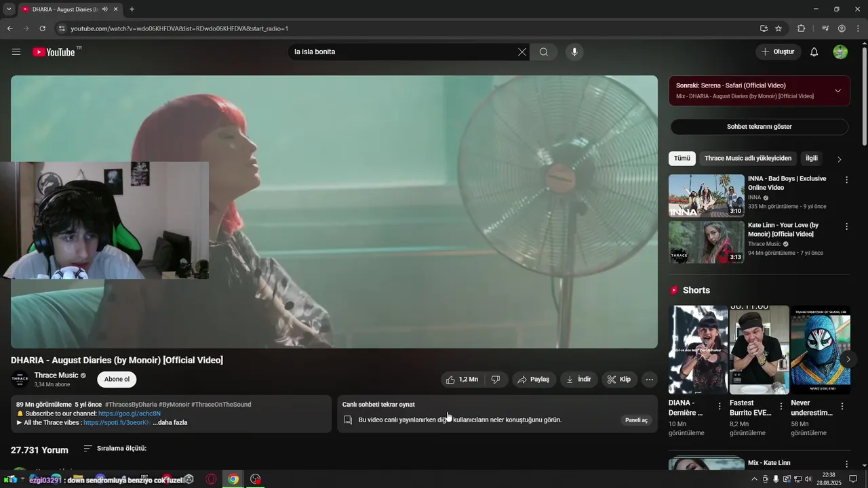Open options menu for Kate Linn Your Love
Screen dimensions: 868x488
click(846, 226)
